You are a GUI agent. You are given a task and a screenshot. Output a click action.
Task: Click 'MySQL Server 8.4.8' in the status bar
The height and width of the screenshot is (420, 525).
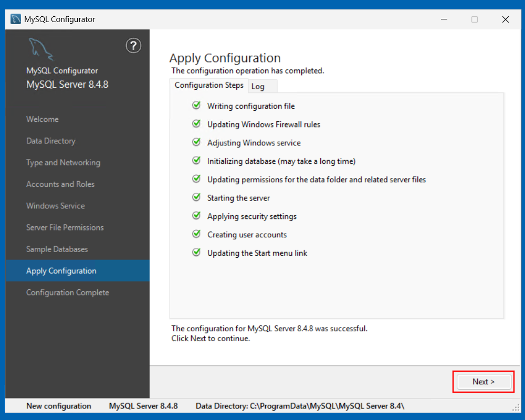click(143, 406)
